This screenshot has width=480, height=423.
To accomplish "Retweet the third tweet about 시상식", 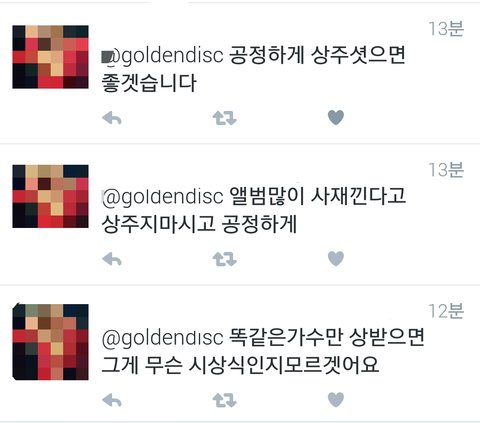I will [x=225, y=400].
